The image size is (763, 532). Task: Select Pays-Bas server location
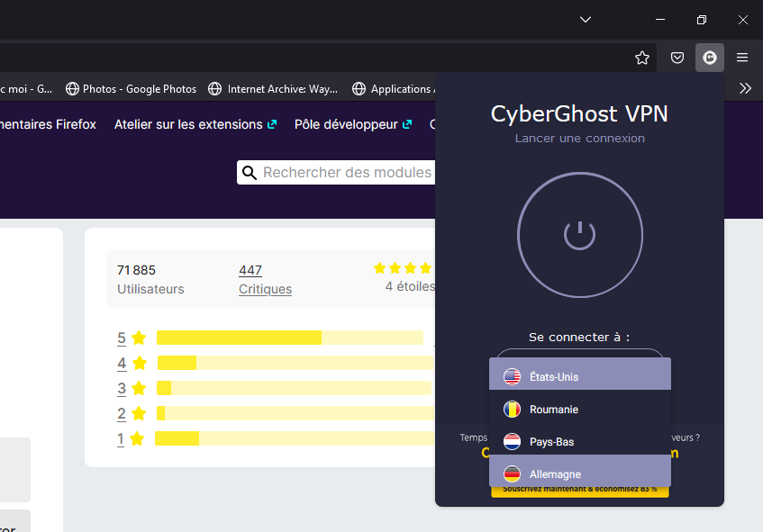[580, 442]
